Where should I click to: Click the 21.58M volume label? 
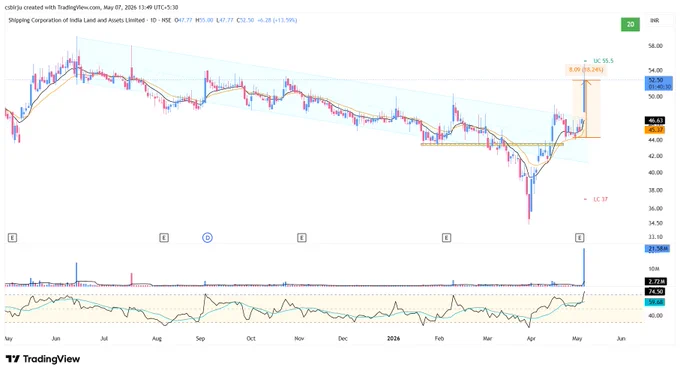[x=657, y=249]
